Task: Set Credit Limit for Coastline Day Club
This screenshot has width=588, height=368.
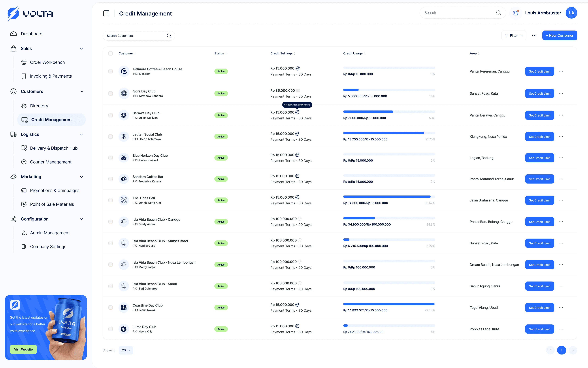Action: [539, 308]
